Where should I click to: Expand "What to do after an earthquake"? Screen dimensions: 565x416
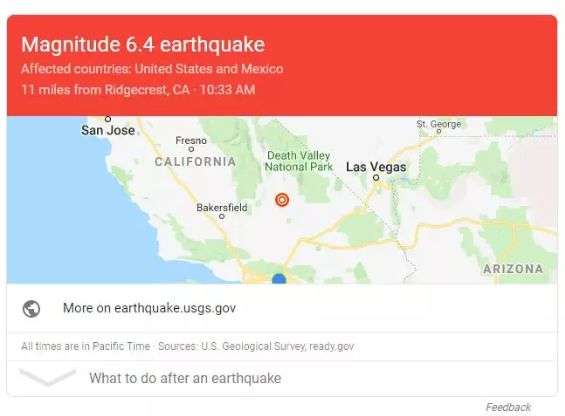pyautogui.click(x=185, y=378)
